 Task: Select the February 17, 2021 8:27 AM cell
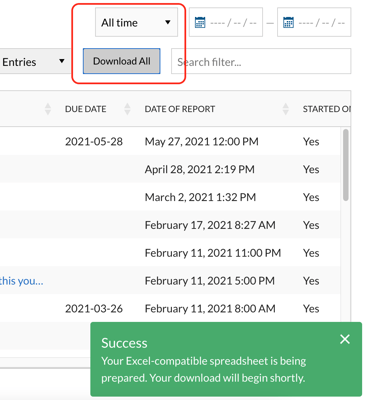click(x=210, y=225)
